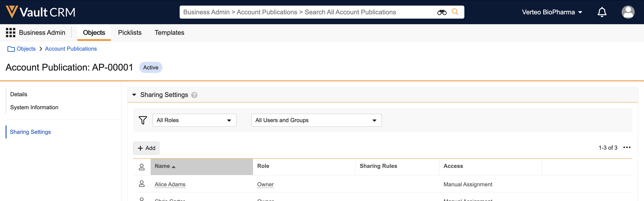Click the filter funnel icon
The image size is (644, 201).
[143, 120]
